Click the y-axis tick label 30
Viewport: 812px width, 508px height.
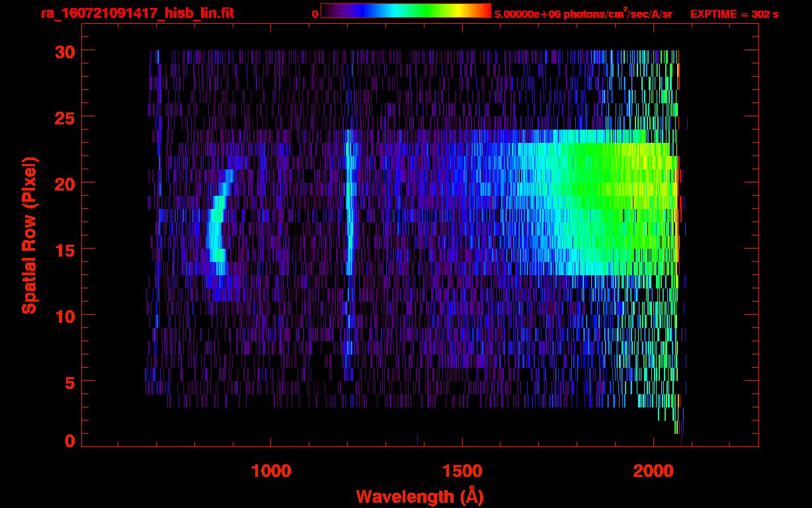64,51
